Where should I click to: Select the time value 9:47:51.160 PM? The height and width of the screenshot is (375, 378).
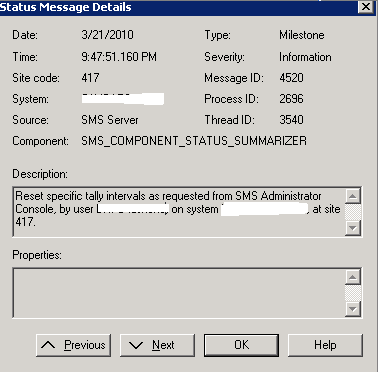[x=119, y=57]
